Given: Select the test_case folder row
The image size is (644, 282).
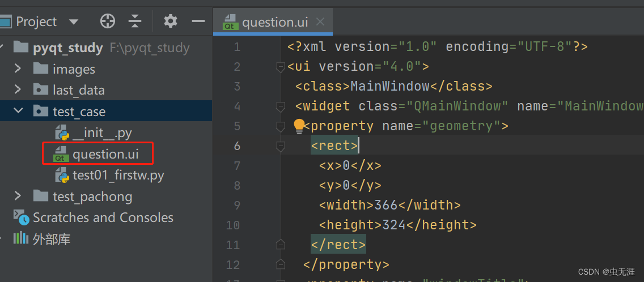Looking at the screenshot, I should click(x=106, y=111).
